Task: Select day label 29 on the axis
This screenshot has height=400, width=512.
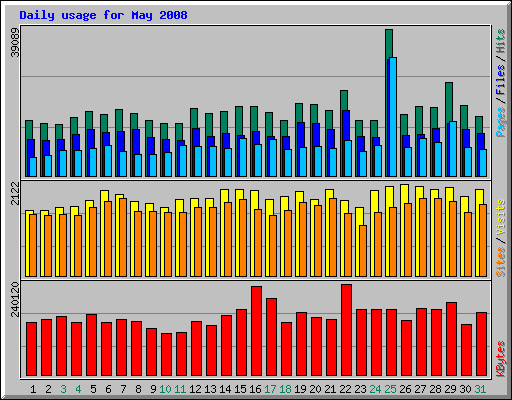Action: [x=450, y=389]
